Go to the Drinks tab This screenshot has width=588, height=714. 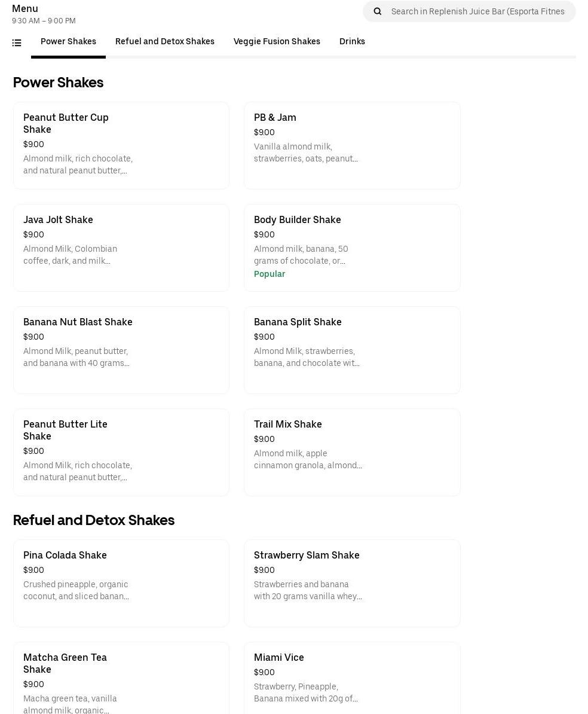pyautogui.click(x=352, y=42)
